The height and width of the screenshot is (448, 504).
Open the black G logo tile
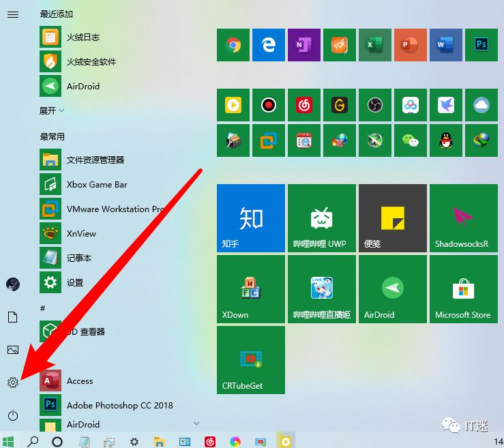pos(340,105)
